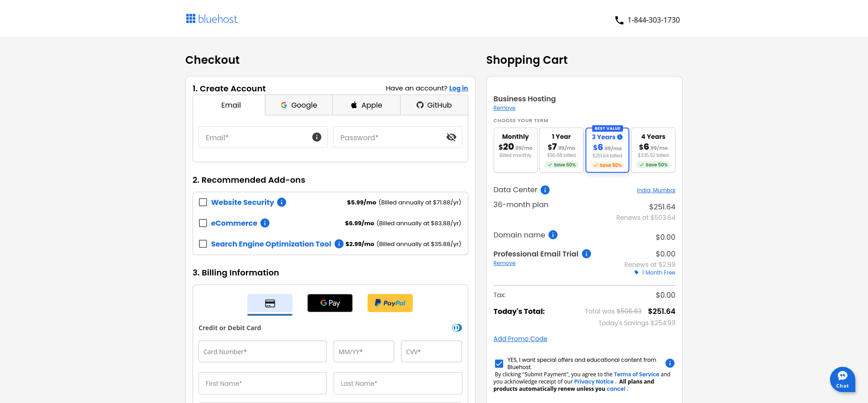Check the Search Engine Optimization Tool add-on
This screenshot has height=403, width=868.
click(x=203, y=244)
